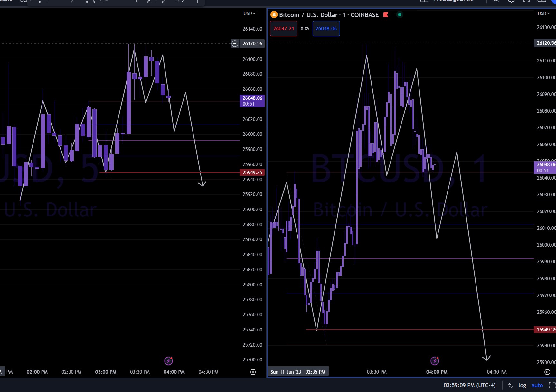
Task: Click the lightning icon on the left chart
Action: 169,361
